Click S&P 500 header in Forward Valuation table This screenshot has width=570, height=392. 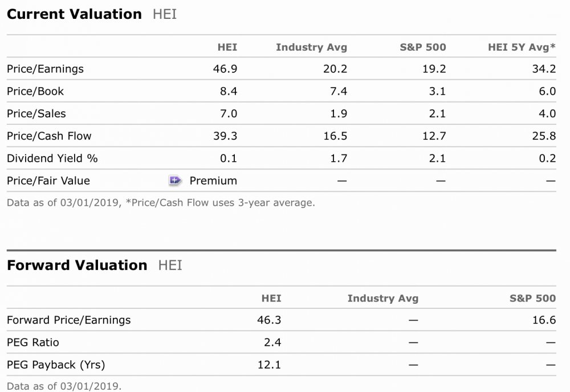point(532,299)
